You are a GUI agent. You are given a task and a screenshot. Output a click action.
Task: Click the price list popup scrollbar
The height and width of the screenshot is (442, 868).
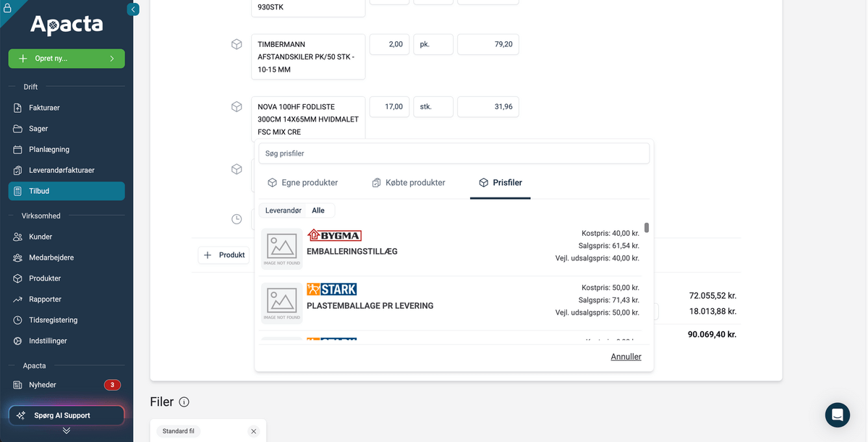point(647,228)
